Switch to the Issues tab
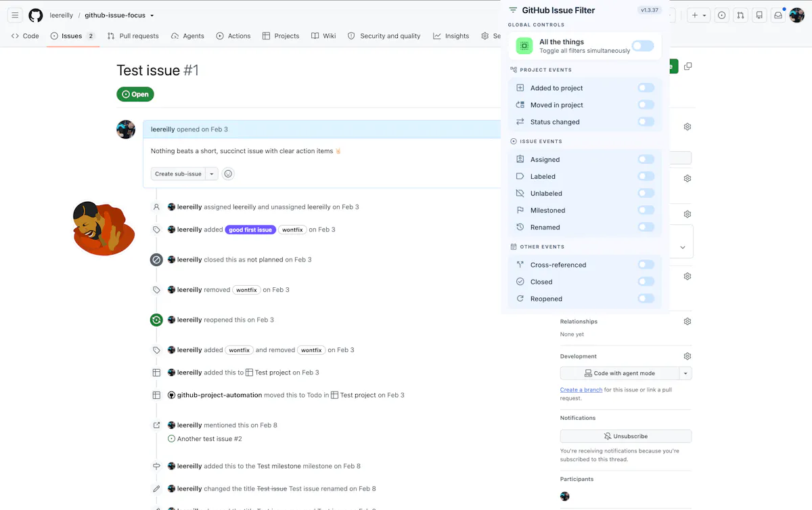Viewport: 812px width, 510px height. 72,36
